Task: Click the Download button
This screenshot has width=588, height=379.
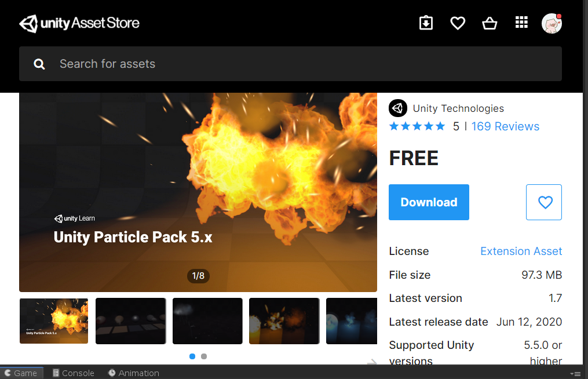Action: (429, 202)
